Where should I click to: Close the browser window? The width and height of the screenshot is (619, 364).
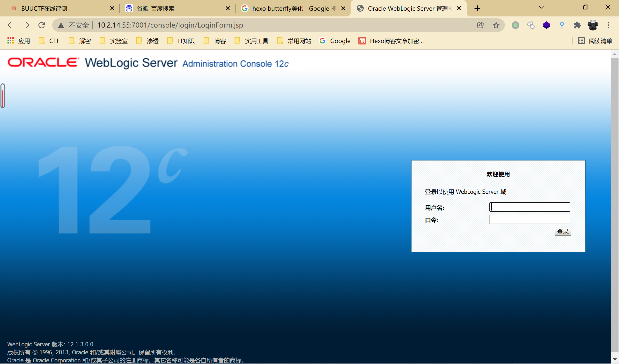[x=608, y=7]
